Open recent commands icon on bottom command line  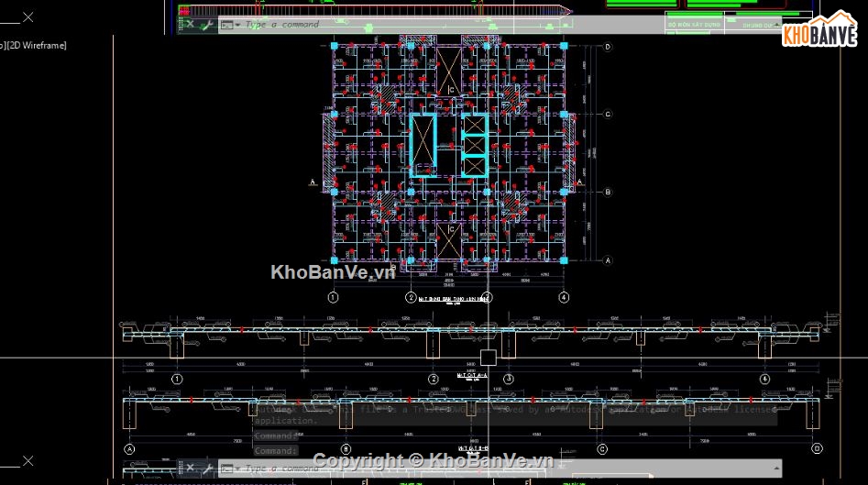[x=230, y=468]
